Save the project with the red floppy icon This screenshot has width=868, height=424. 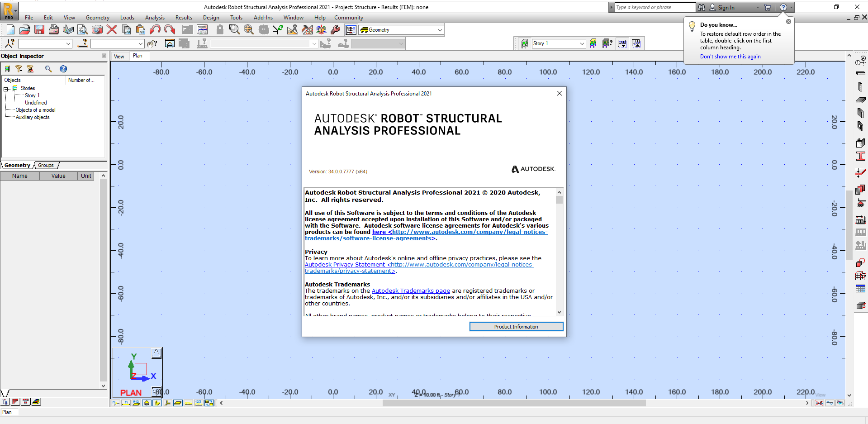click(x=39, y=30)
